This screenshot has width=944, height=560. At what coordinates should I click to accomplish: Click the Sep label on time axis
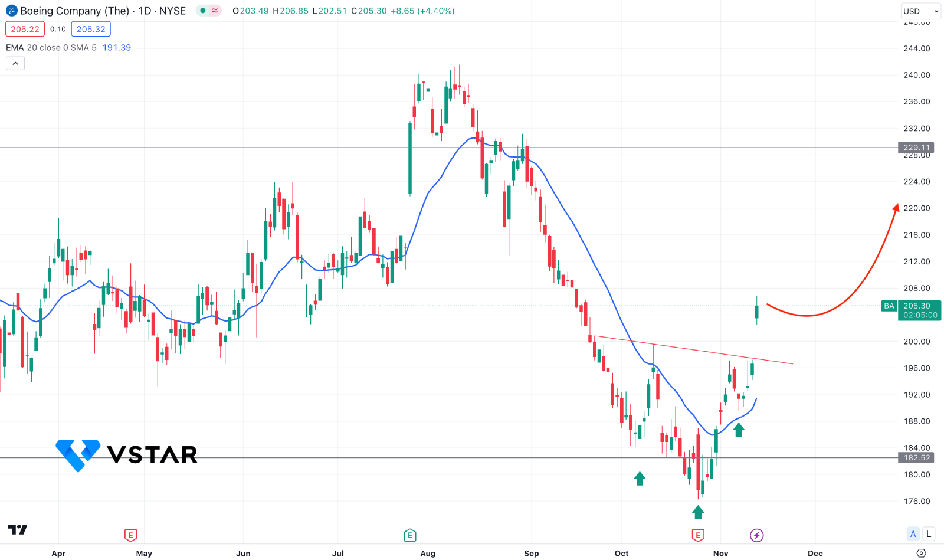532,553
